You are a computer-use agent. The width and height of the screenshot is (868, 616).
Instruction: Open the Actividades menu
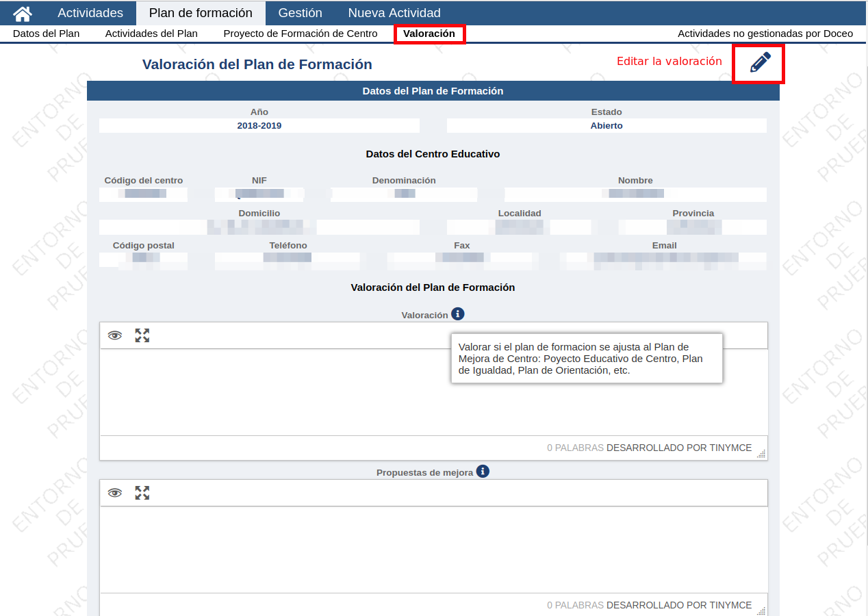pos(90,13)
